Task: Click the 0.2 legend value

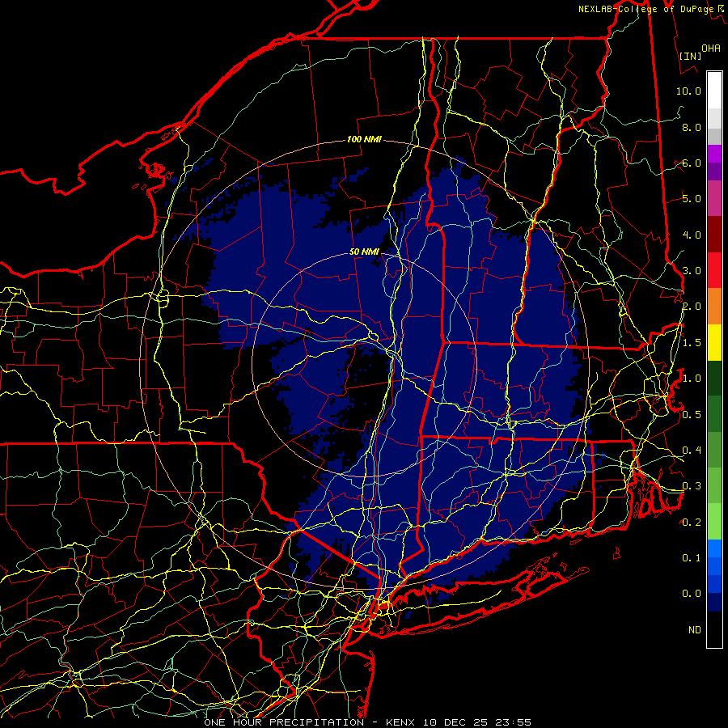Action: (692, 523)
